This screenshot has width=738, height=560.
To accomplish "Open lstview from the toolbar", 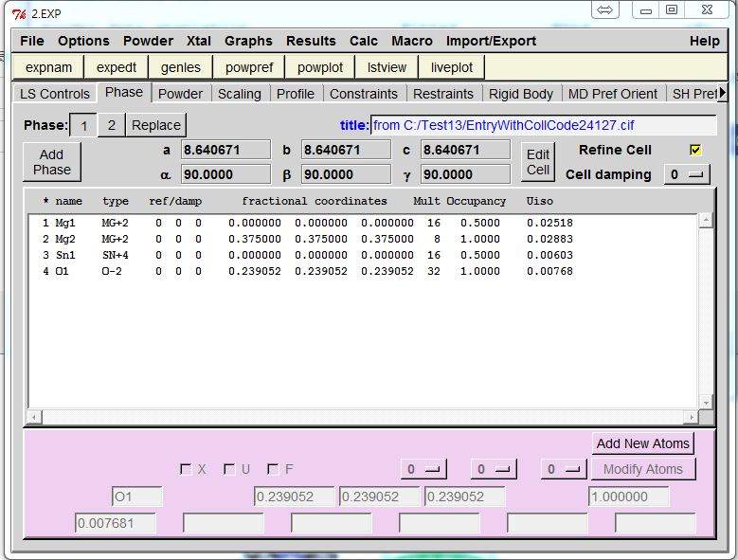I will [x=387, y=67].
